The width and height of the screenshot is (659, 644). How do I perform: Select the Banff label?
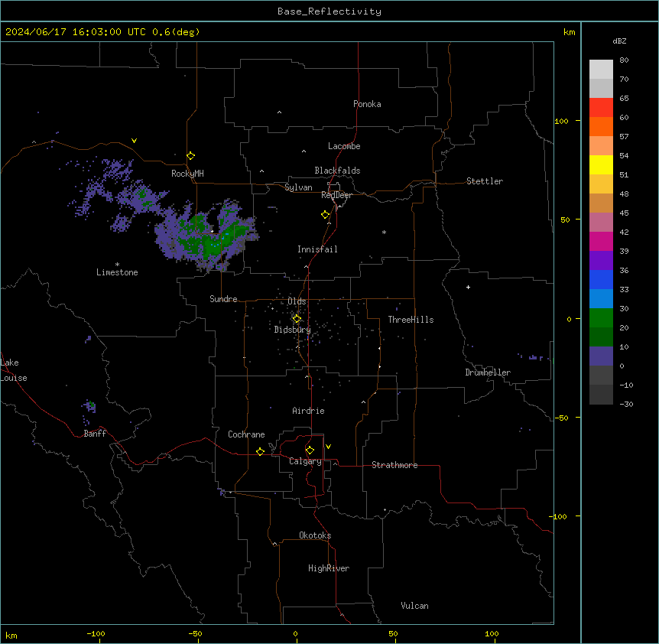point(95,434)
